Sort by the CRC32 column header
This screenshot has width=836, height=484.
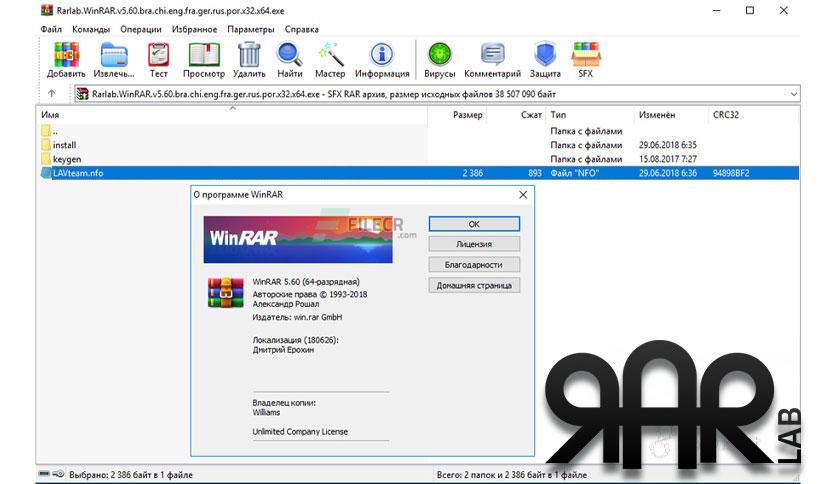[x=726, y=115]
